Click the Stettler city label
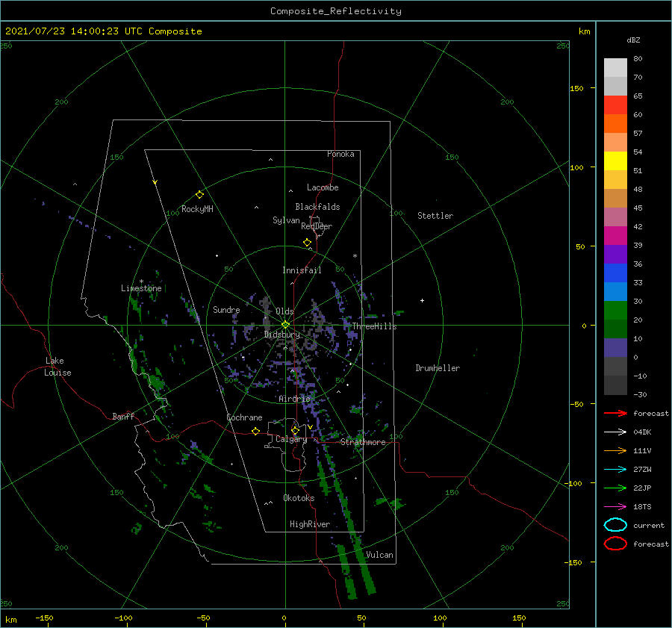 tap(435, 216)
